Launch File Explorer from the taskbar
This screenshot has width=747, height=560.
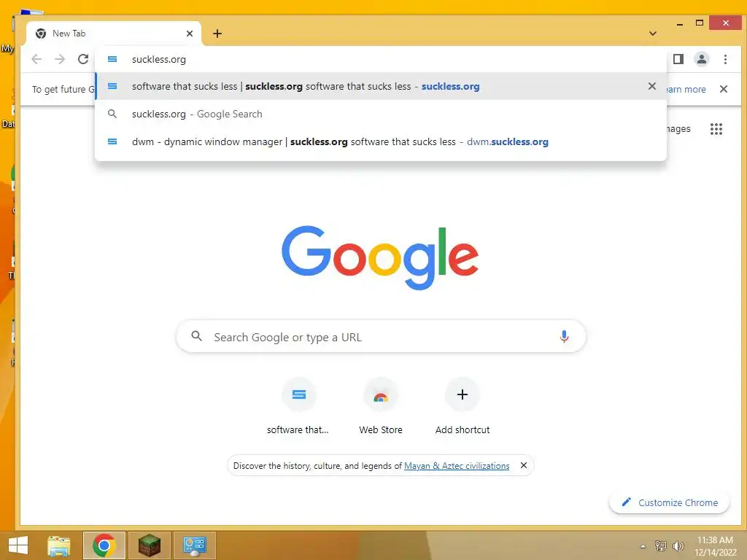click(59, 545)
